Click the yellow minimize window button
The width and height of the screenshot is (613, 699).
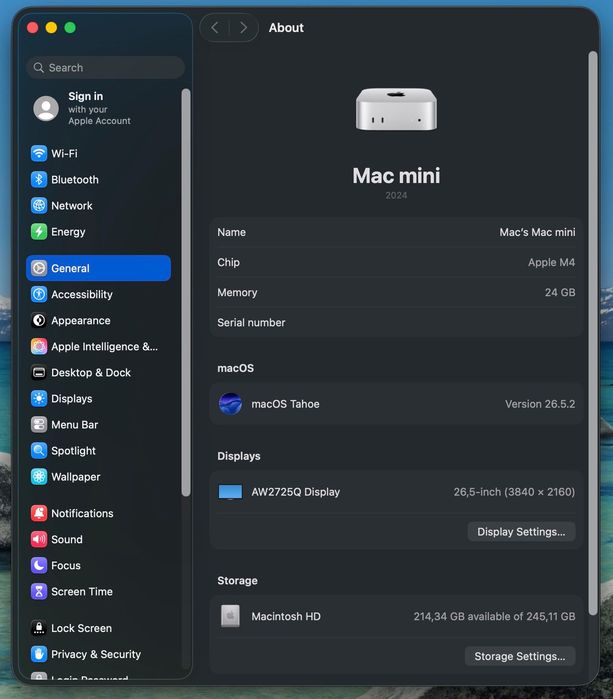pyautogui.click(x=51, y=28)
